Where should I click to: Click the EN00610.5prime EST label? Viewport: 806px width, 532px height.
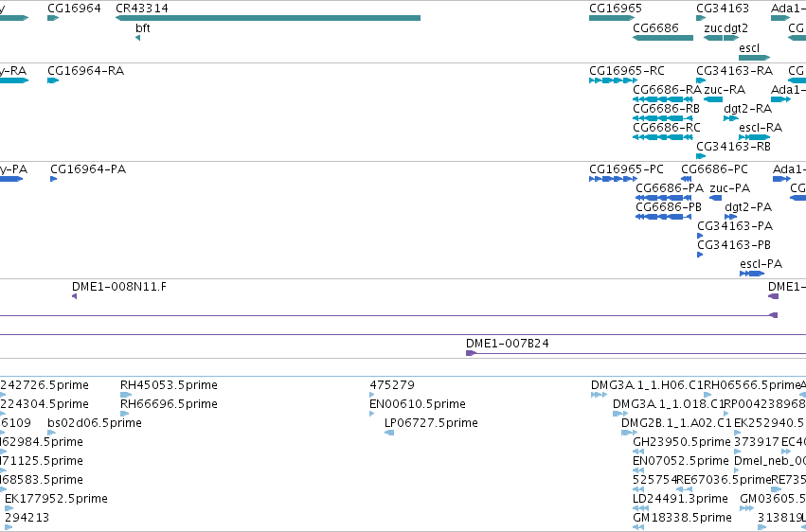click(418, 403)
